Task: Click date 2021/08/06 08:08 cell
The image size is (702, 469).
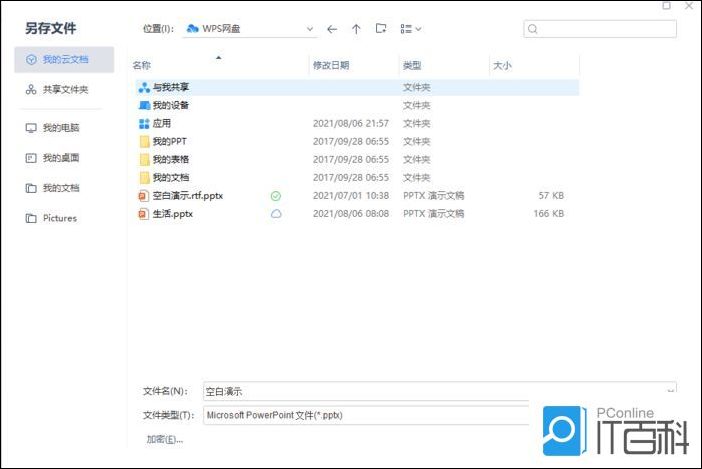Action: click(351, 214)
